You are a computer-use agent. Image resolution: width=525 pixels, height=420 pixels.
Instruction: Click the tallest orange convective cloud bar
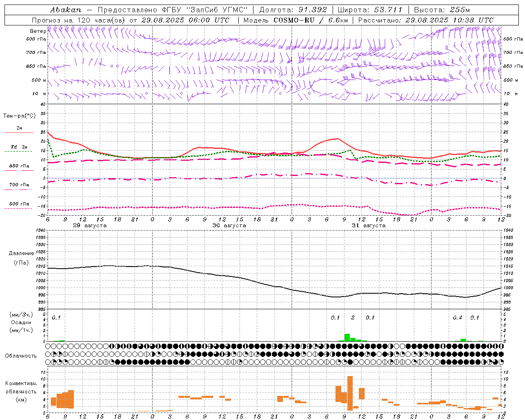(350, 393)
